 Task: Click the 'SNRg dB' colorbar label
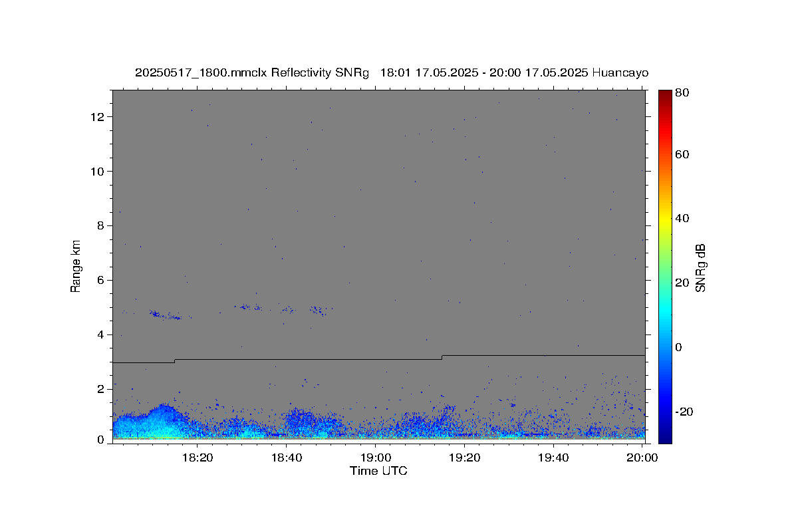coord(700,268)
